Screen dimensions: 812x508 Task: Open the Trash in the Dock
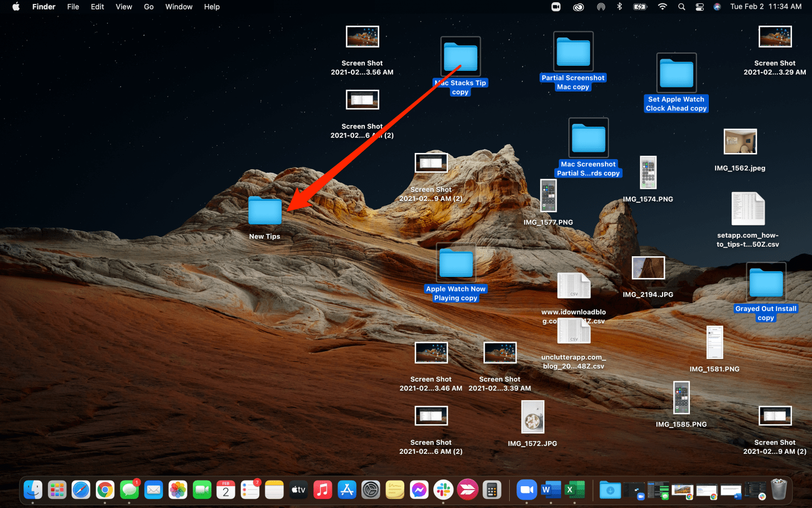[779, 490]
